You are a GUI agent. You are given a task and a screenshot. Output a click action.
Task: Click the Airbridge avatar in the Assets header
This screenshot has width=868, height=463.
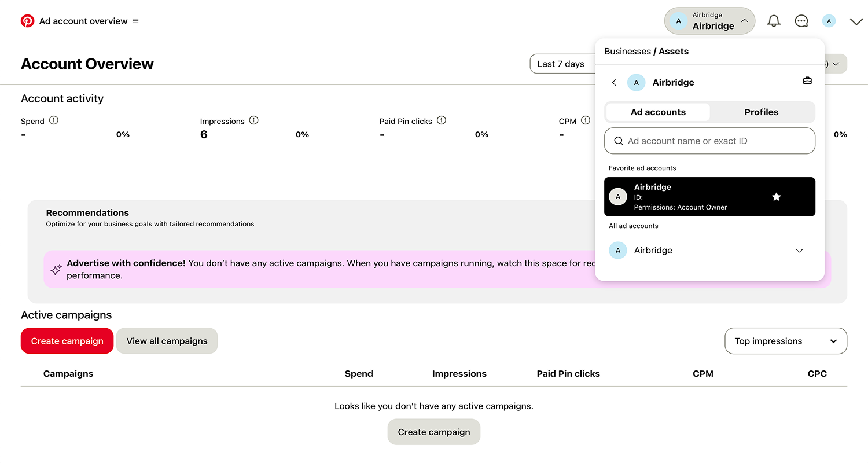636,83
